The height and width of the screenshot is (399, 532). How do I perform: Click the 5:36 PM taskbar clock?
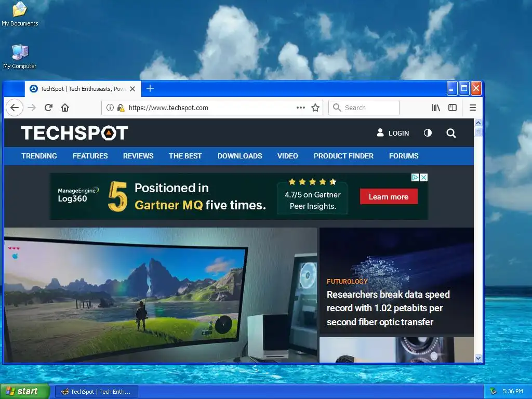(x=513, y=391)
